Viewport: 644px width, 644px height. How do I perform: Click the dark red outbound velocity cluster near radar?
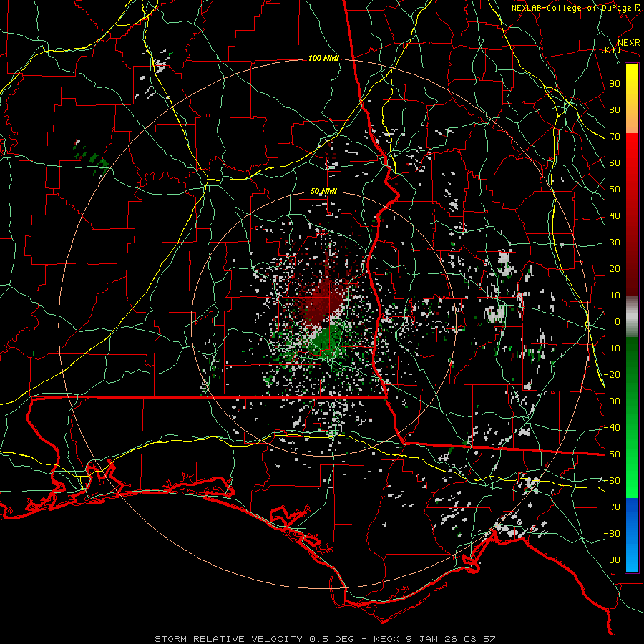click(323, 302)
